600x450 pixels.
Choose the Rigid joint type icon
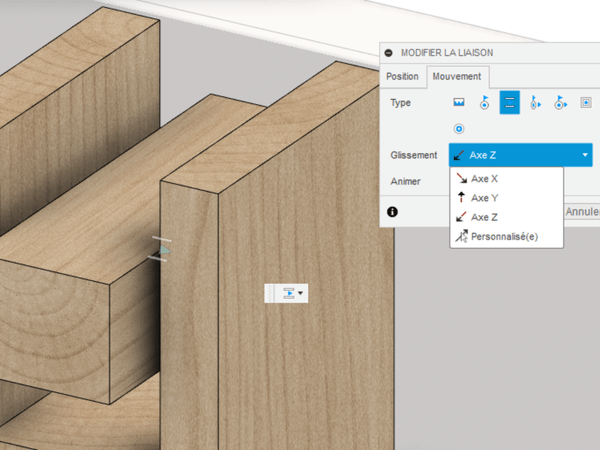[459, 102]
